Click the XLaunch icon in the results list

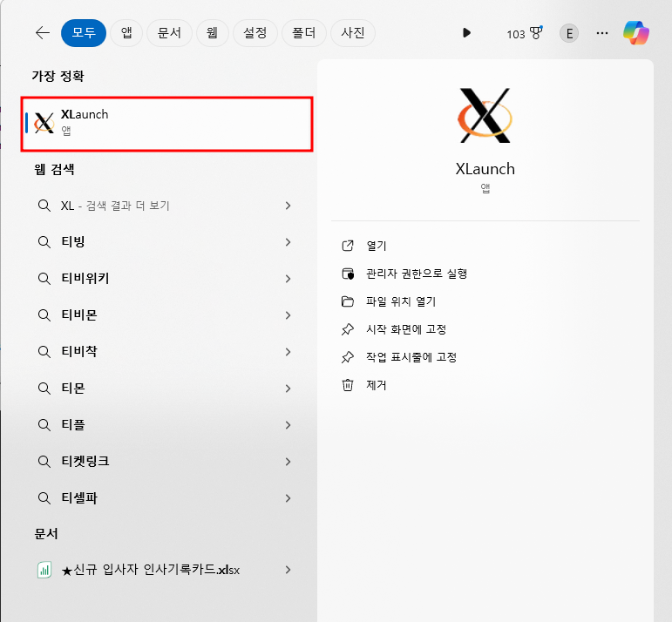[x=44, y=123]
